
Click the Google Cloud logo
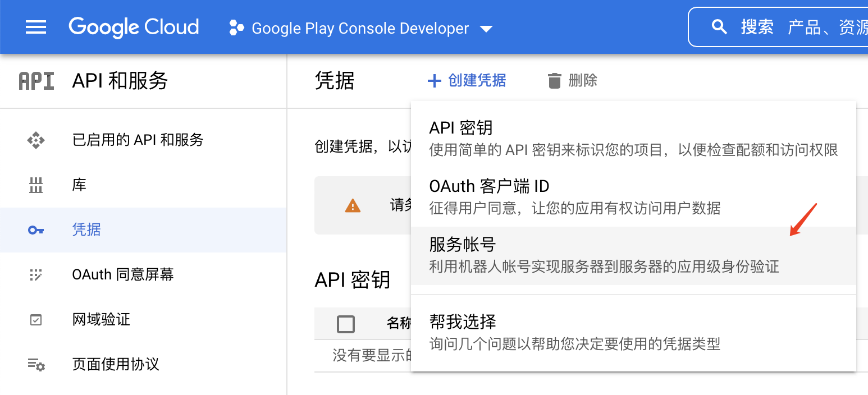click(134, 27)
